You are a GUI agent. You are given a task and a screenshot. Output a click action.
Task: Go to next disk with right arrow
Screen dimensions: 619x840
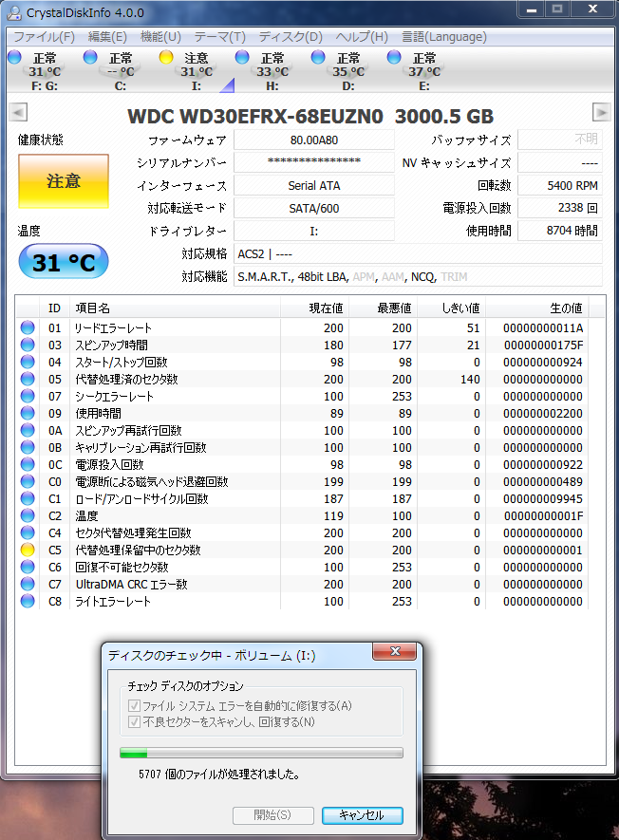(x=601, y=113)
